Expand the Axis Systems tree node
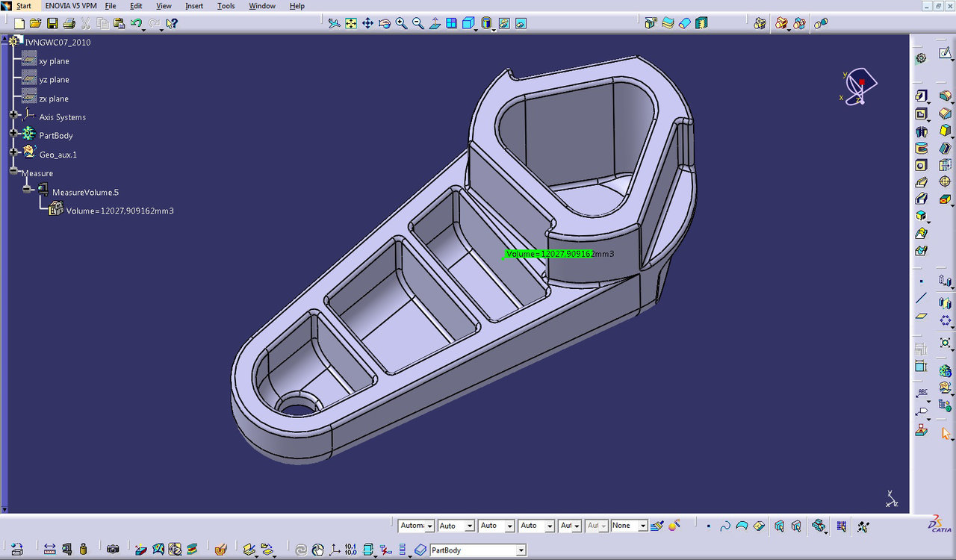Image resolution: width=956 pixels, height=560 pixels. 13,114
